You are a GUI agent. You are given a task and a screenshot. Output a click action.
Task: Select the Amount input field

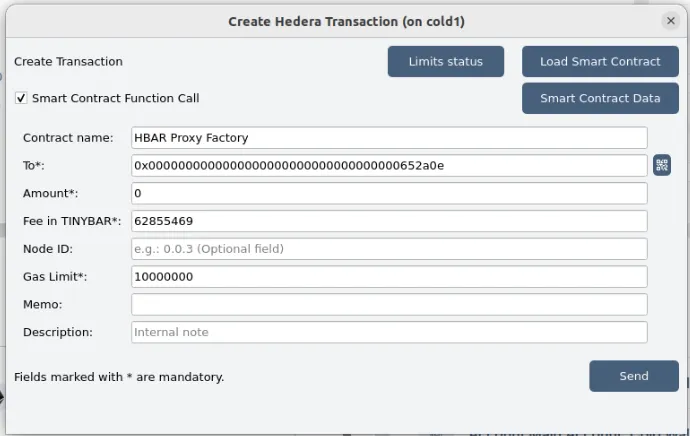(x=389, y=193)
